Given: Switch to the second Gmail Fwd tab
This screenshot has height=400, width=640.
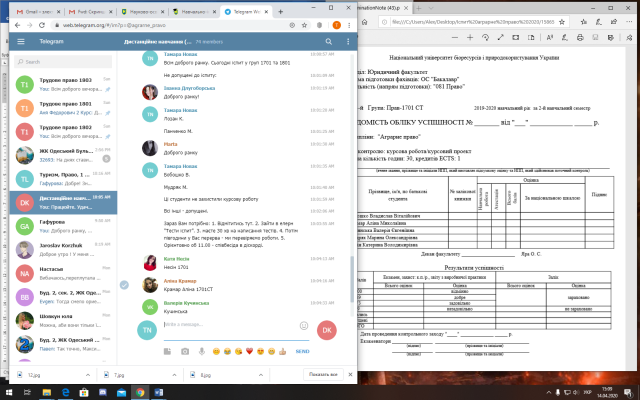Looking at the screenshot, I should [x=90, y=12].
